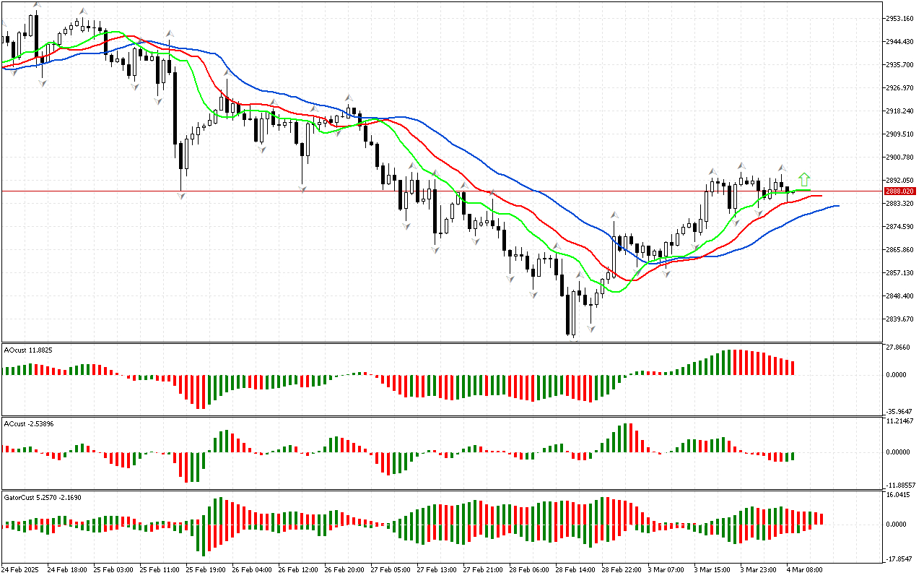Select price level 2935.700 on the scale
The image size is (924, 578).
(x=901, y=65)
